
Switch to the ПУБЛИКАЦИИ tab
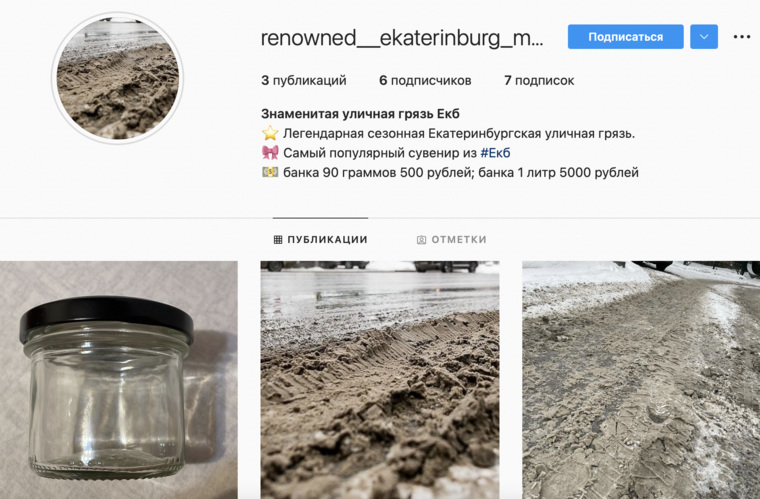point(320,239)
